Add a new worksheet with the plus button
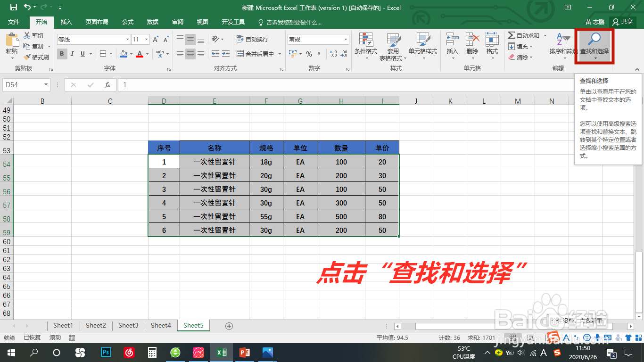Image resolution: width=644 pixels, height=362 pixels. pos(229,325)
